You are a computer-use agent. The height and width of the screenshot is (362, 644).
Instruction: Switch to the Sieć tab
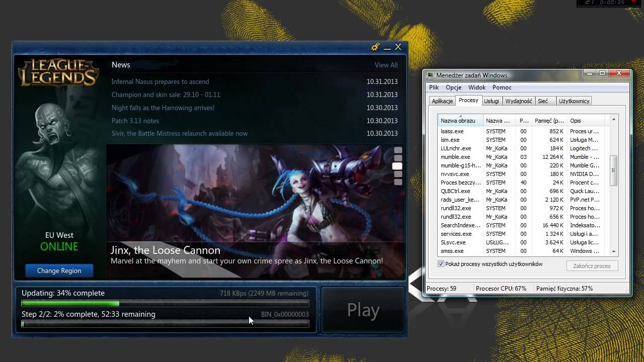[545, 101]
